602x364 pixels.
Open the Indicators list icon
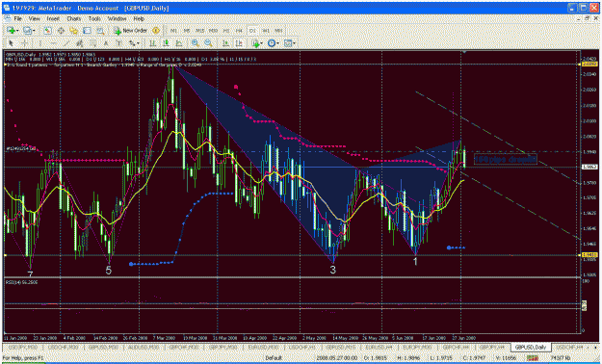(x=255, y=43)
